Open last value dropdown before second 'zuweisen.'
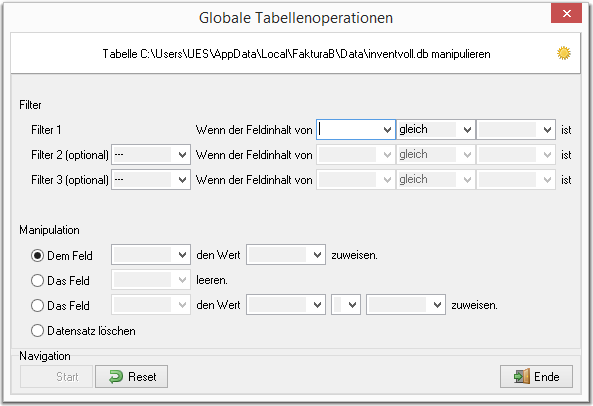The height and width of the screenshot is (406, 593). tap(437, 305)
